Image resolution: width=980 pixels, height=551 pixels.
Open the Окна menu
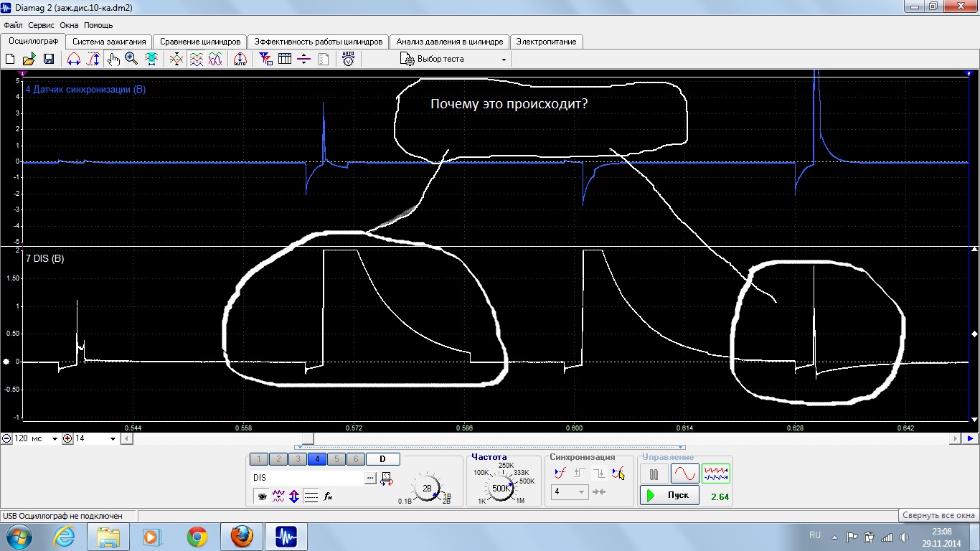tap(69, 25)
